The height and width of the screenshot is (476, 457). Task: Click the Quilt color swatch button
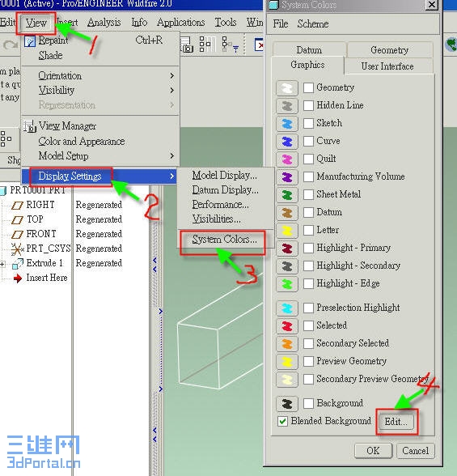pos(287,159)
